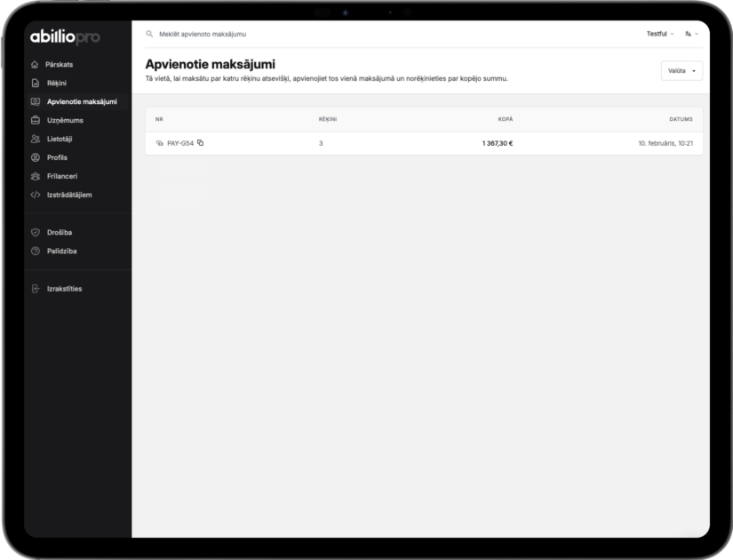
Task: Click the Pārskats home icon
Action: 35,65
